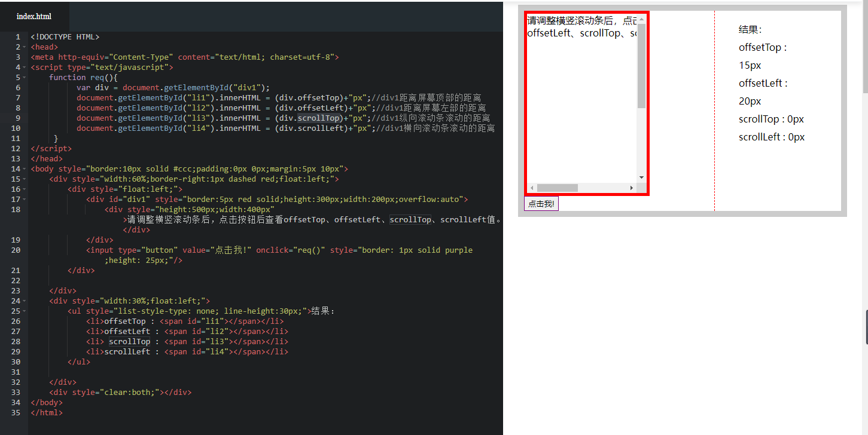Collapse the ul list on line 25
868x435 pixels.
tap(24, 311)
